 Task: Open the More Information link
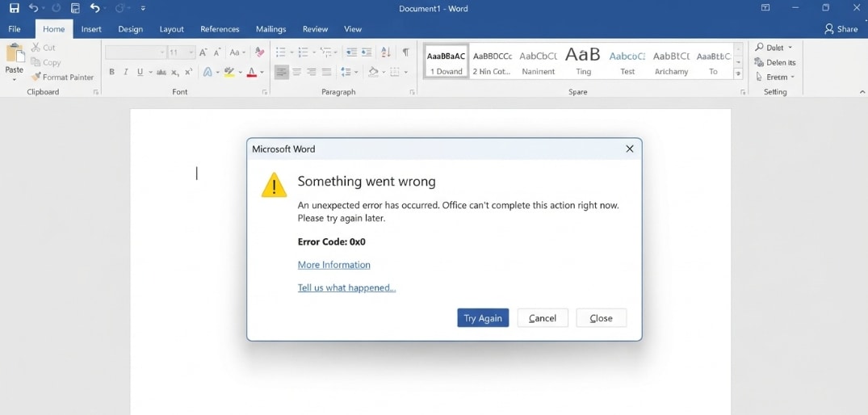333,265
